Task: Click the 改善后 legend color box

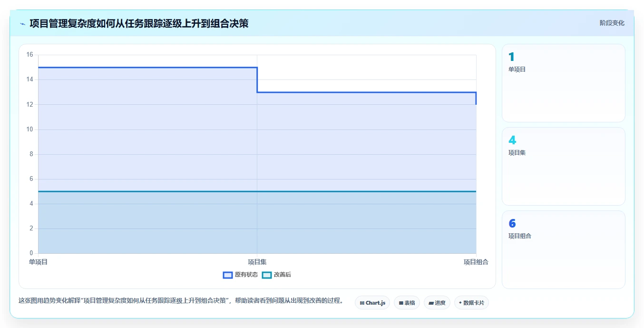Action: click(x=267, y=275)
